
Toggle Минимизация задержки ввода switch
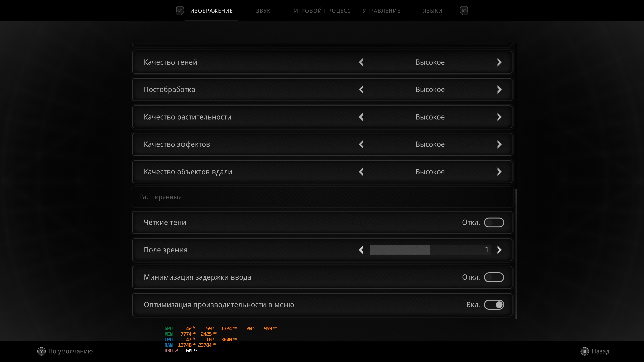[x=494, y=277]
